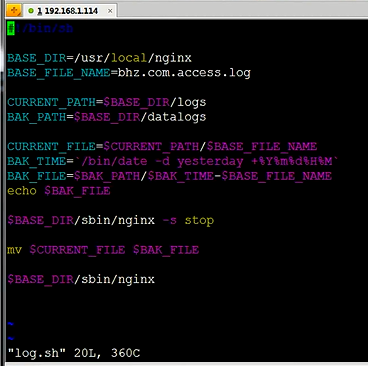Click the nginx -s stop command line
Screen dimensions: 368x366
111,220
